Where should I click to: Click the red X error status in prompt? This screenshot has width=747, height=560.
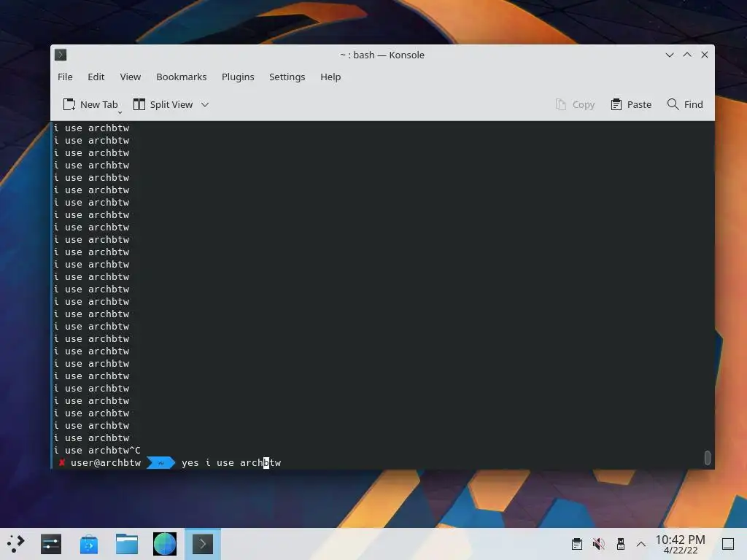[x=61, y=462]
